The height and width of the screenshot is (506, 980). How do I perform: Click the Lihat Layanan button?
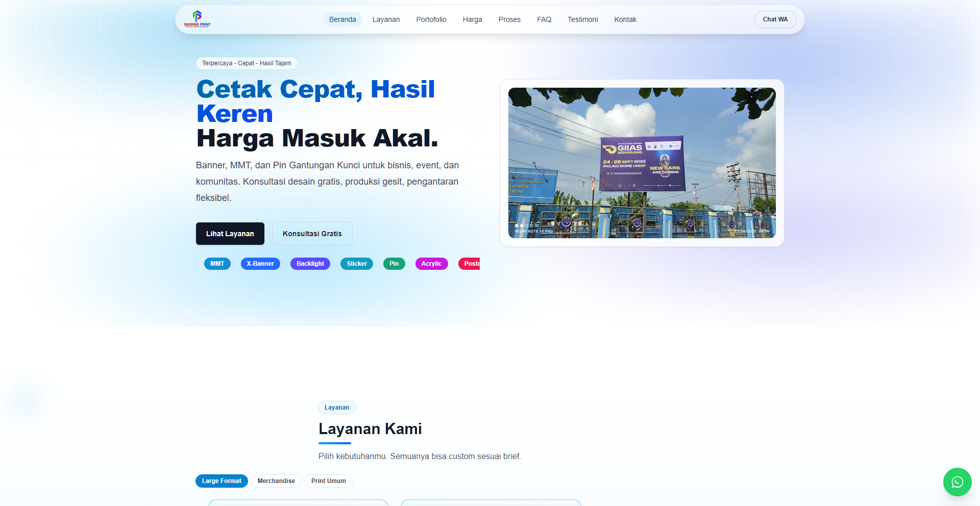[230, 234]
